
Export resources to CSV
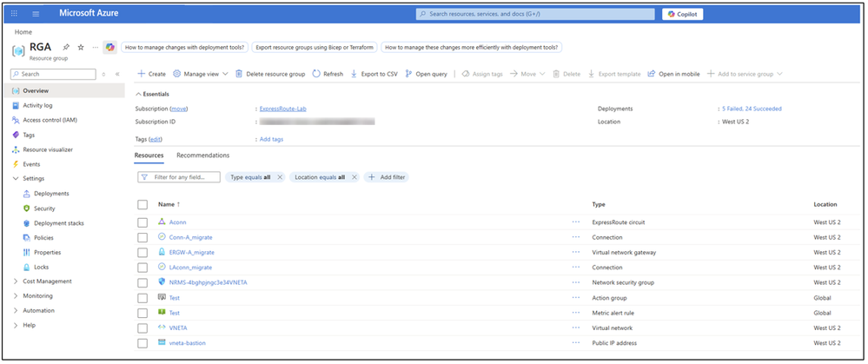(x=374, y=74)
